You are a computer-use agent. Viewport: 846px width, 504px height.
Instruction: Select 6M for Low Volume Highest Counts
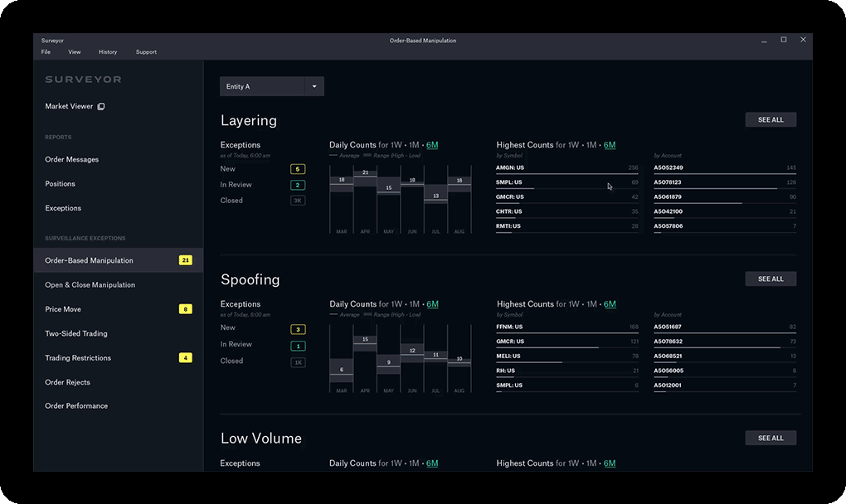610,463
